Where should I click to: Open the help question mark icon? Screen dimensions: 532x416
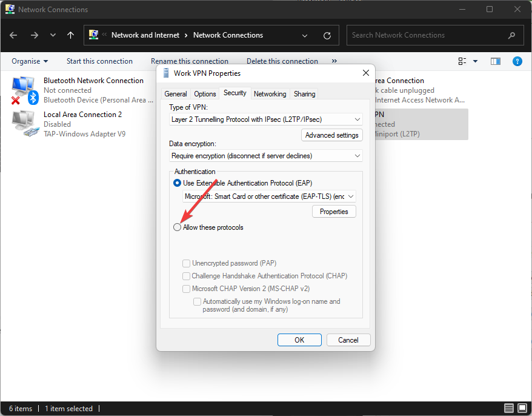click(517, 61)
